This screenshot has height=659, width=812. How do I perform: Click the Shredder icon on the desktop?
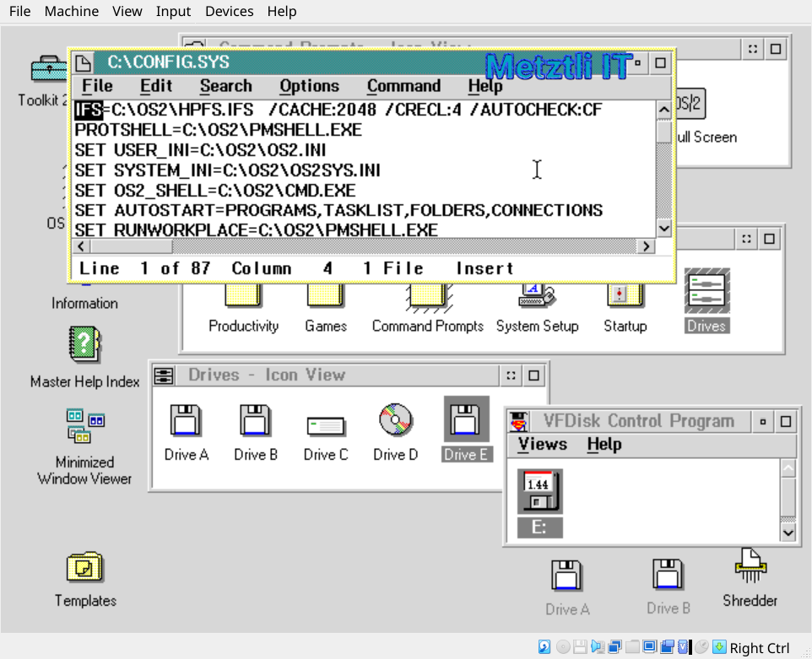[750, 566]
